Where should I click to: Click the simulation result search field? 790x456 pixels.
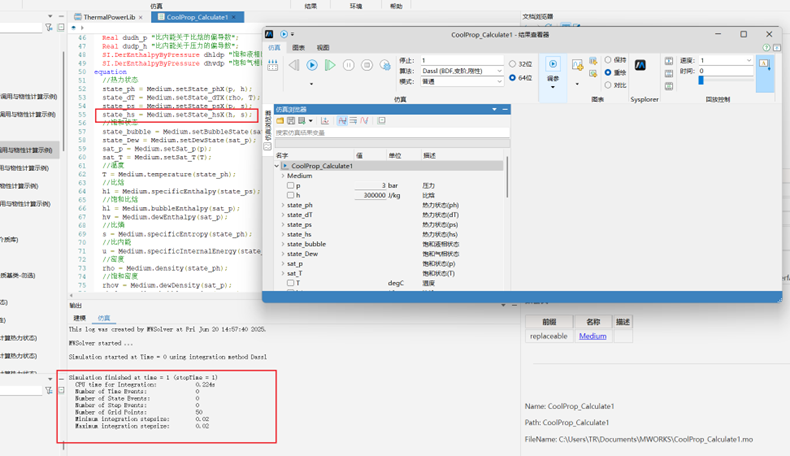(392, 133)
